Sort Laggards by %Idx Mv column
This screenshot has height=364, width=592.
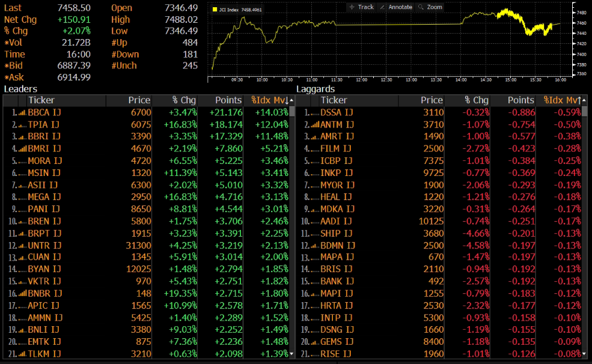coord(561,100)
